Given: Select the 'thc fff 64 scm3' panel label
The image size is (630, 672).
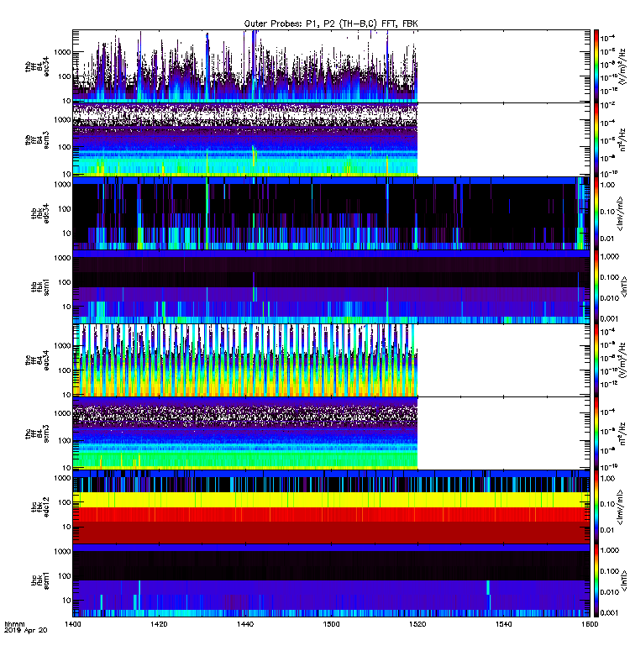Looking at the screenshot, I should (x=37, y=433).
